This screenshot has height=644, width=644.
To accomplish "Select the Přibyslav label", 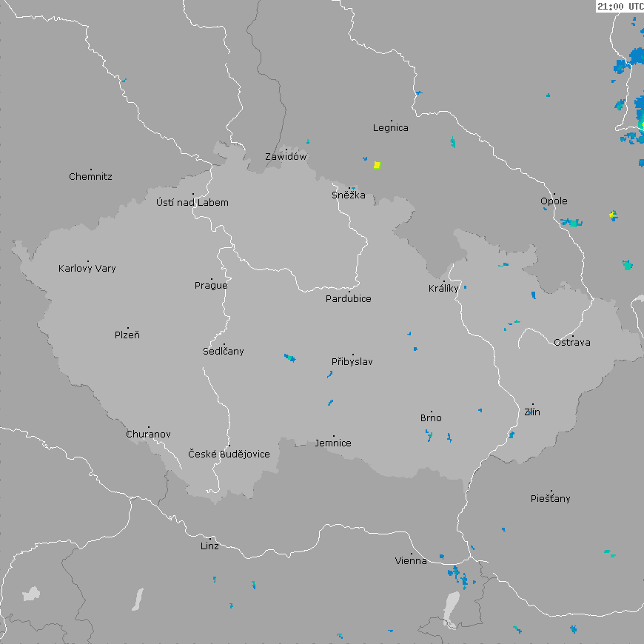I will (x=352, y=362).
